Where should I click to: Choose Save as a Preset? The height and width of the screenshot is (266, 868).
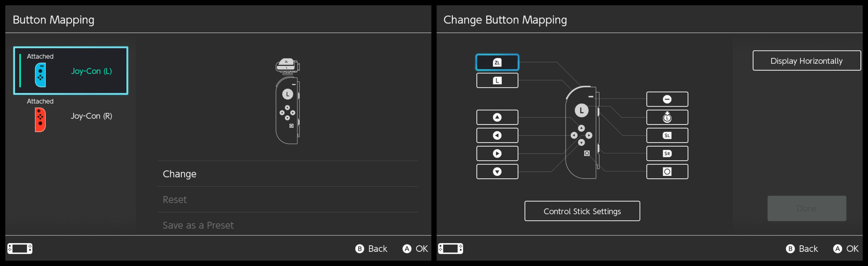pos(287,224)
